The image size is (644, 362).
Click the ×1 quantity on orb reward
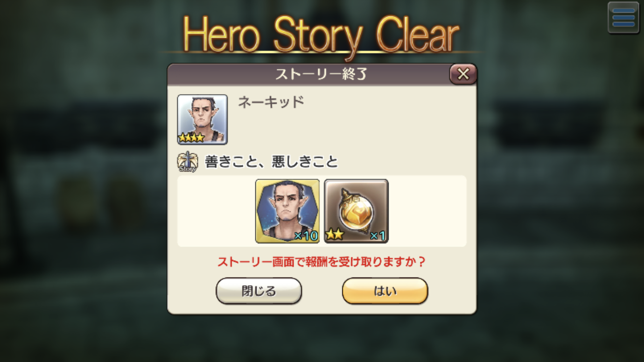(378, 236)
